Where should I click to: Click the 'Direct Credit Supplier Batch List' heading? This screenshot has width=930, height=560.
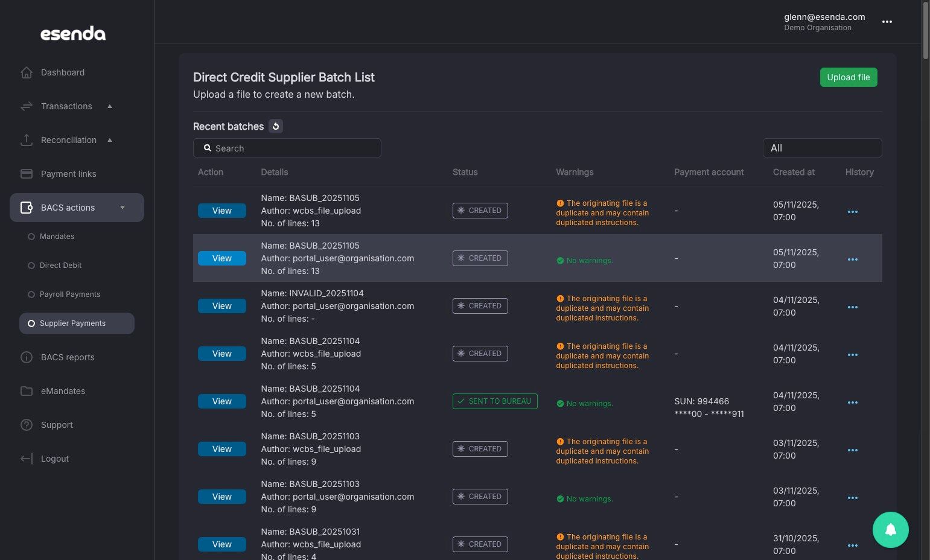click(x=284, y=77)
